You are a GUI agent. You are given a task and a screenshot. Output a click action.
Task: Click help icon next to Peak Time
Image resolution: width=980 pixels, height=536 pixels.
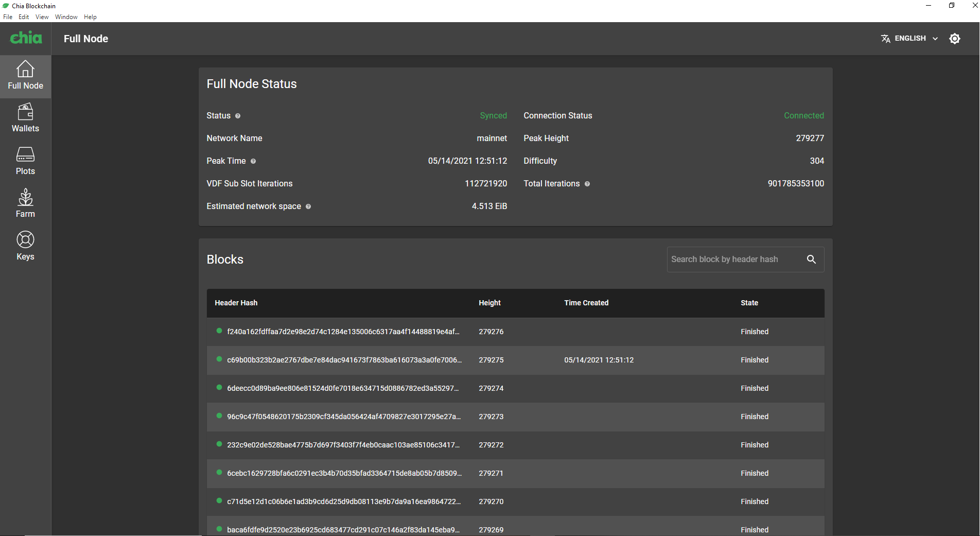click(x=253, y=161)
